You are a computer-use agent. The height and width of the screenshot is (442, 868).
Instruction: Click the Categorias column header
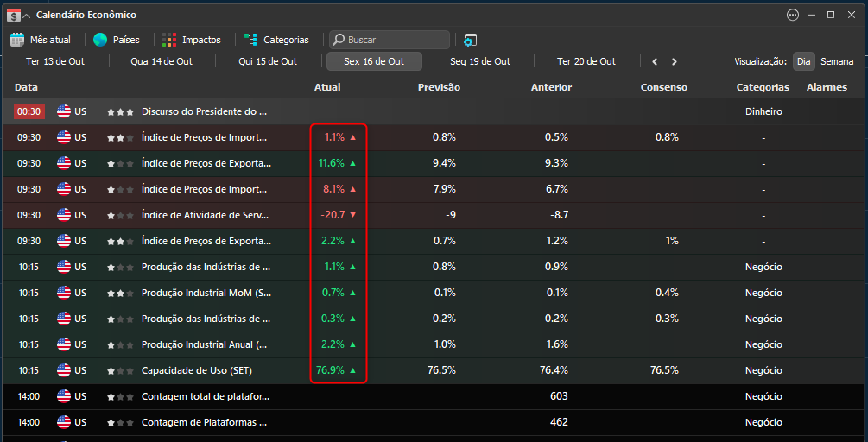click(x=763, y=87)
